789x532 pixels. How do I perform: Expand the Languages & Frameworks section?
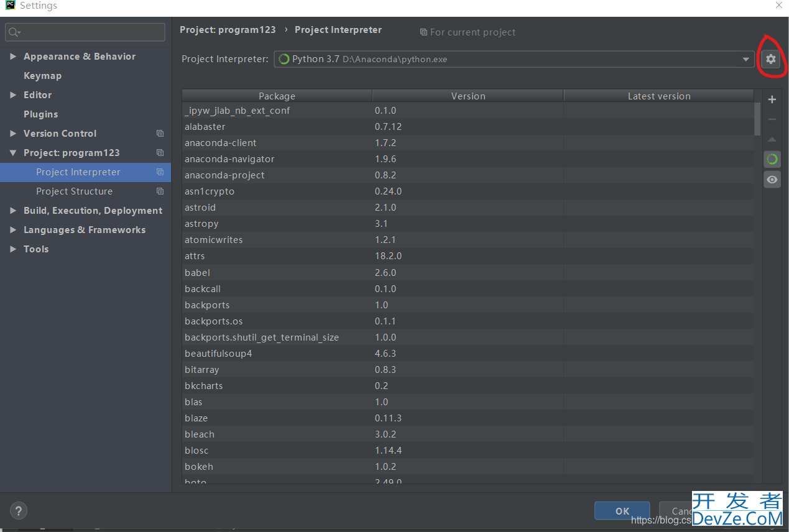[13, 230]
